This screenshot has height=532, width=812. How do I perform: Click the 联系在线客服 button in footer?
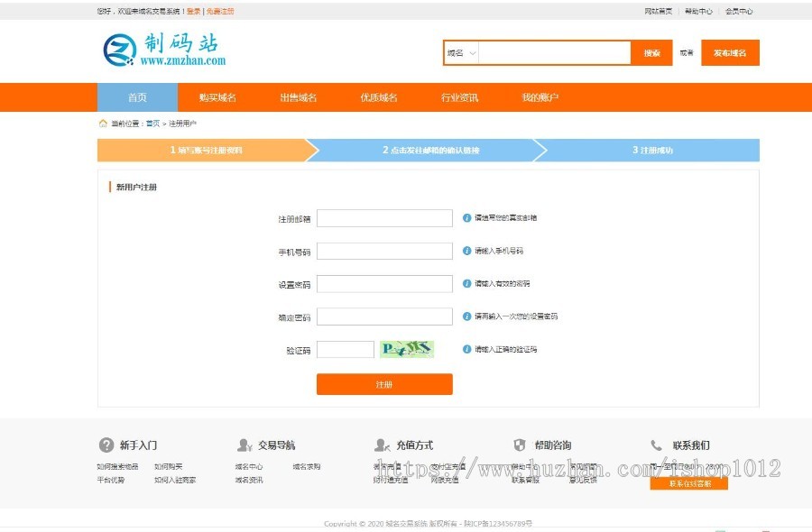(688, 483)
